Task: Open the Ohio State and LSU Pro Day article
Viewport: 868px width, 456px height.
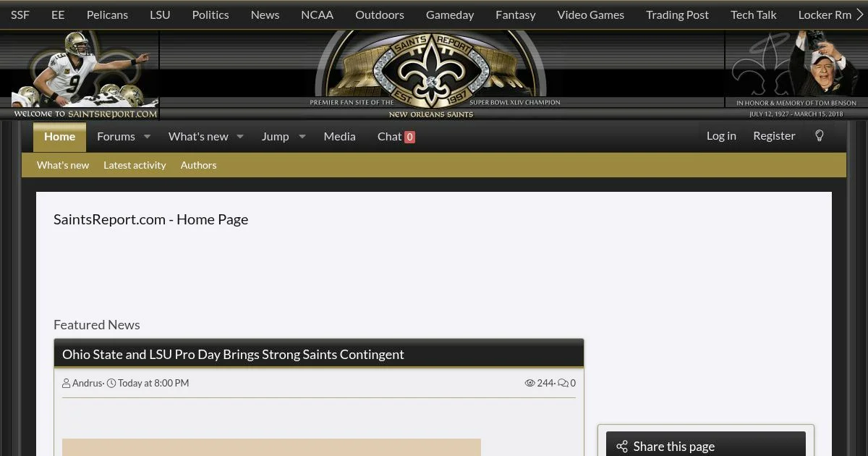Action: [233, 354]
